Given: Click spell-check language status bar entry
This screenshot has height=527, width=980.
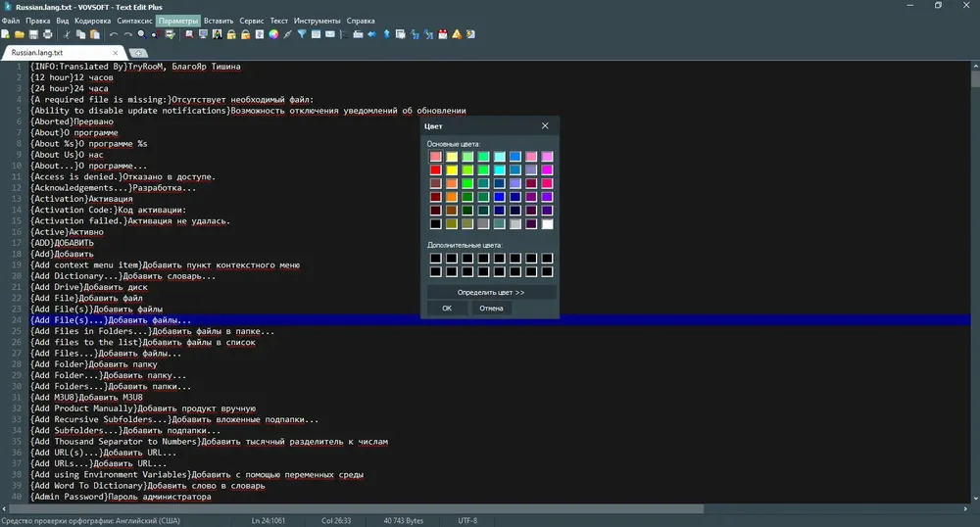Looking at the screenshot, I should coord(90,521).
